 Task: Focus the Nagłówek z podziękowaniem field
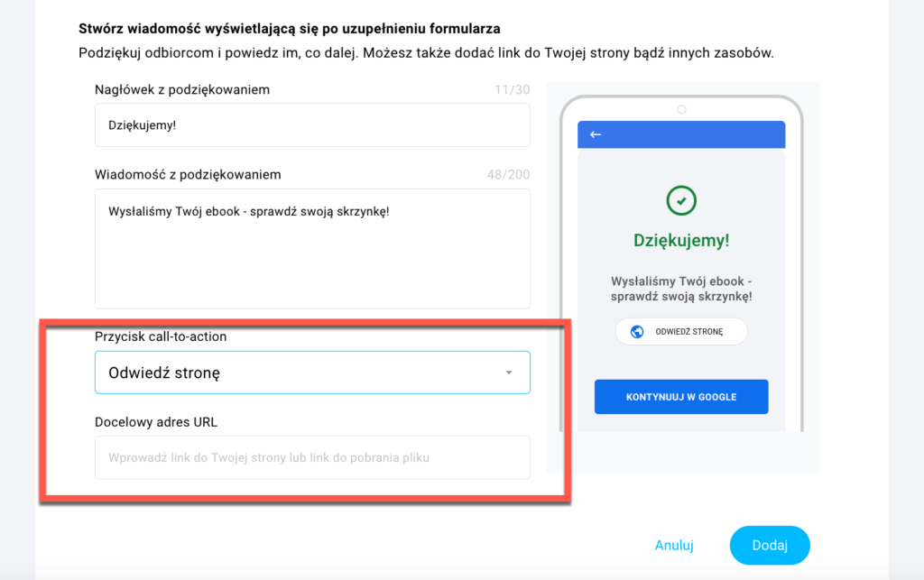point(312,125)
